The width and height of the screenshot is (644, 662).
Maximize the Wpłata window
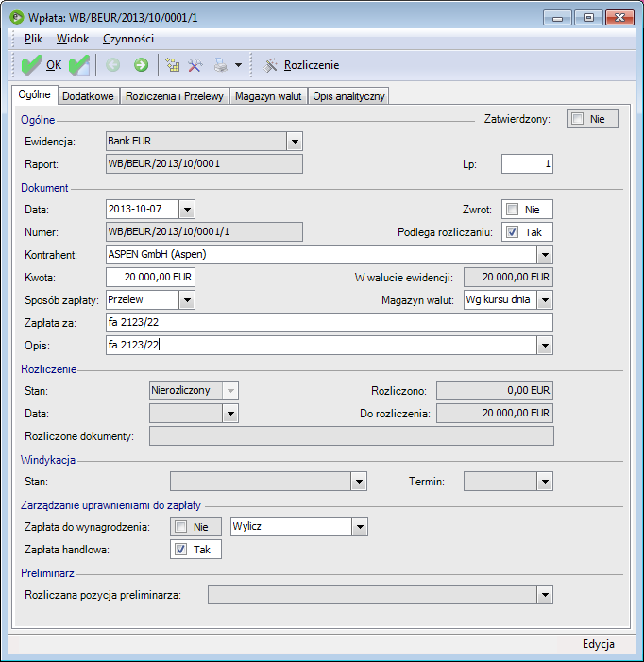(588, 18)
